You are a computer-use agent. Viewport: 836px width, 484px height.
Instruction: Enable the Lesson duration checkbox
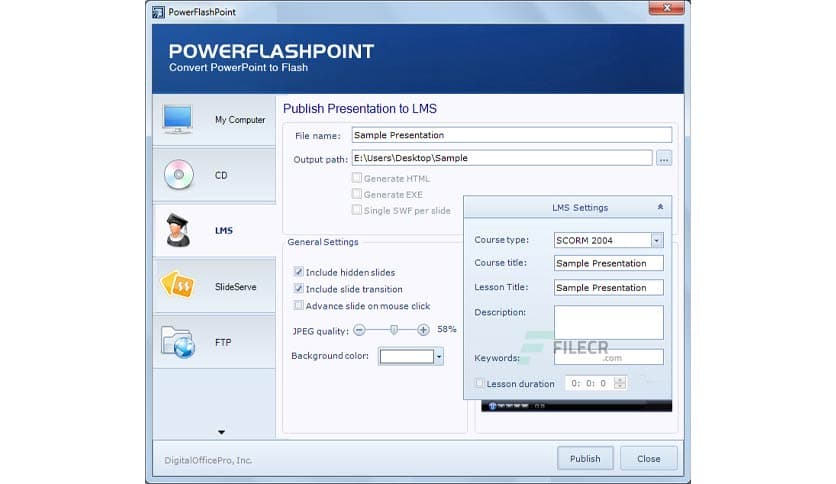point(479,383)
